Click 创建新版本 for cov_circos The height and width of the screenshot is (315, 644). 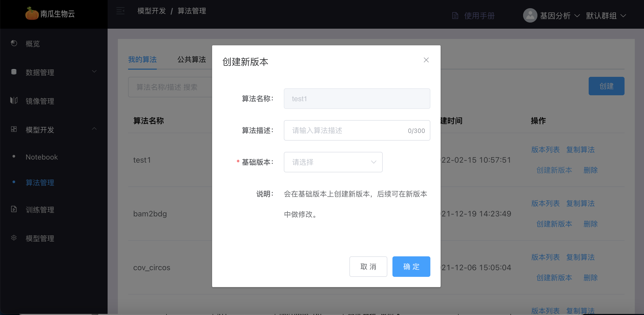(554, 278)
